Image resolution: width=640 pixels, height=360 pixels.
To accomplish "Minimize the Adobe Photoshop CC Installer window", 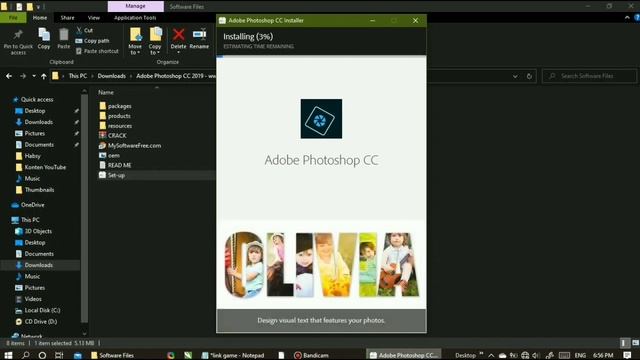I will click(373, 20).
